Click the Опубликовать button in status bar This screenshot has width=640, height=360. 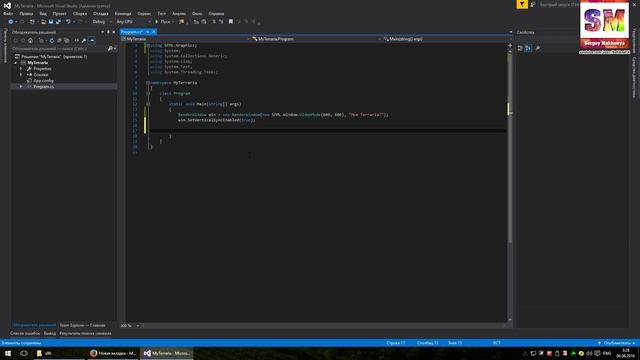[616, 343]
